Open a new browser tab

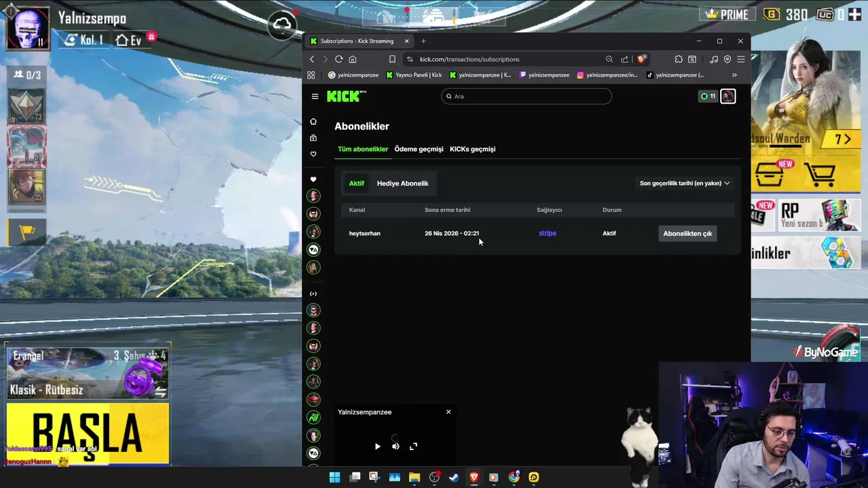[423, 41]
